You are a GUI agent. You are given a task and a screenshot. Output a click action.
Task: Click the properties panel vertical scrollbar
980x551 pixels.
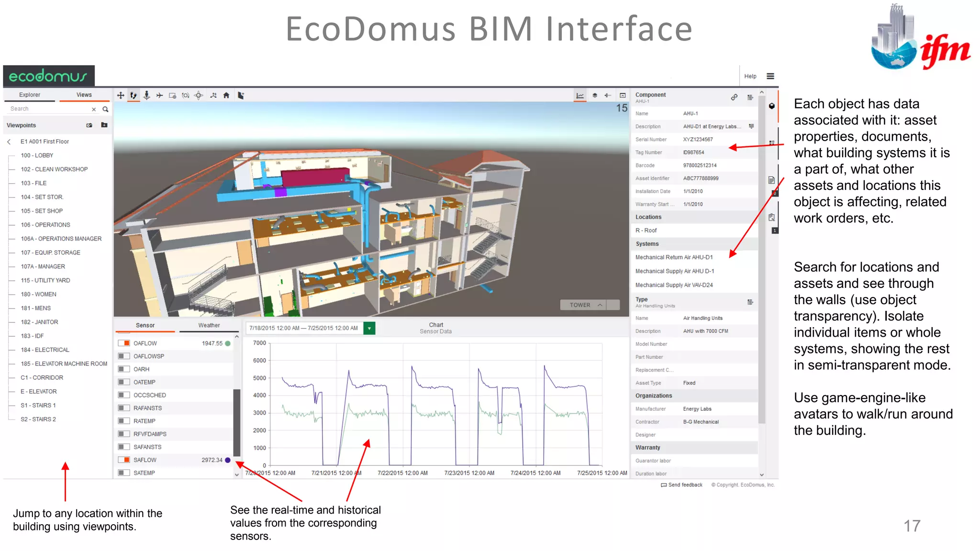tap(762, 260)
